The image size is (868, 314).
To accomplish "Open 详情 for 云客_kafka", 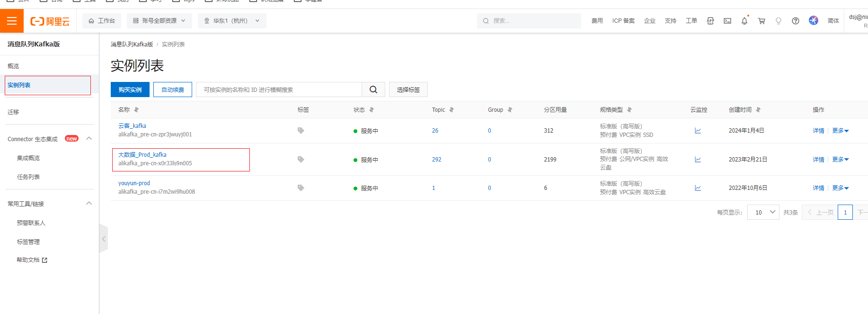I will click(818, 131).
